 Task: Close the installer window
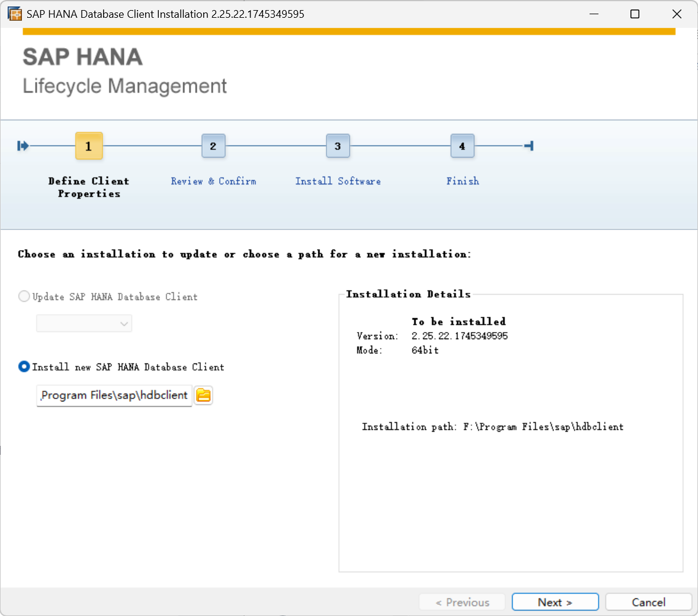click(677, 14)
